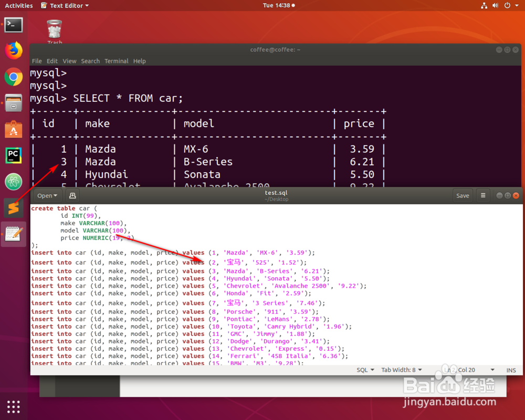The height and width of the screenshot is (420, 525).
Task: Show Applications grid button
Action: [14, 406]
